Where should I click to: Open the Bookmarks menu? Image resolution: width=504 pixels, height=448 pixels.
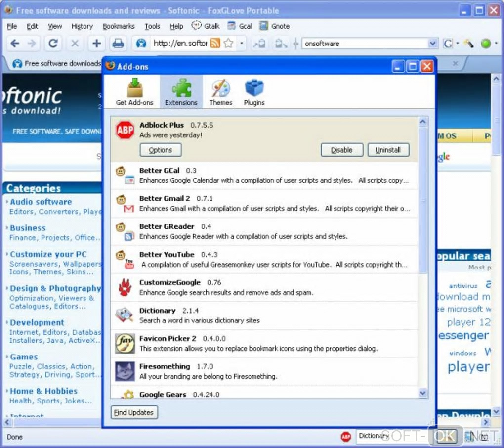click(x=118, y=26)
